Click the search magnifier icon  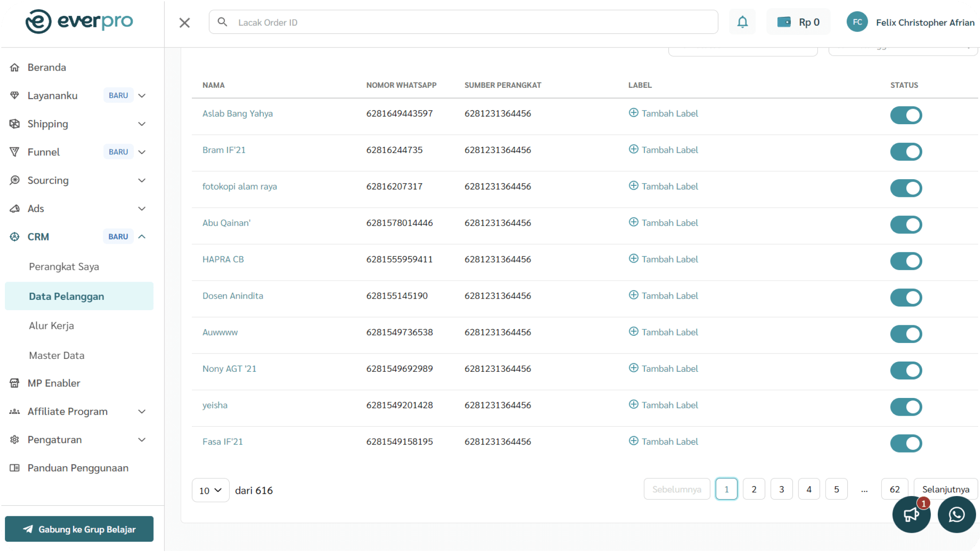(x=222, y=22)
